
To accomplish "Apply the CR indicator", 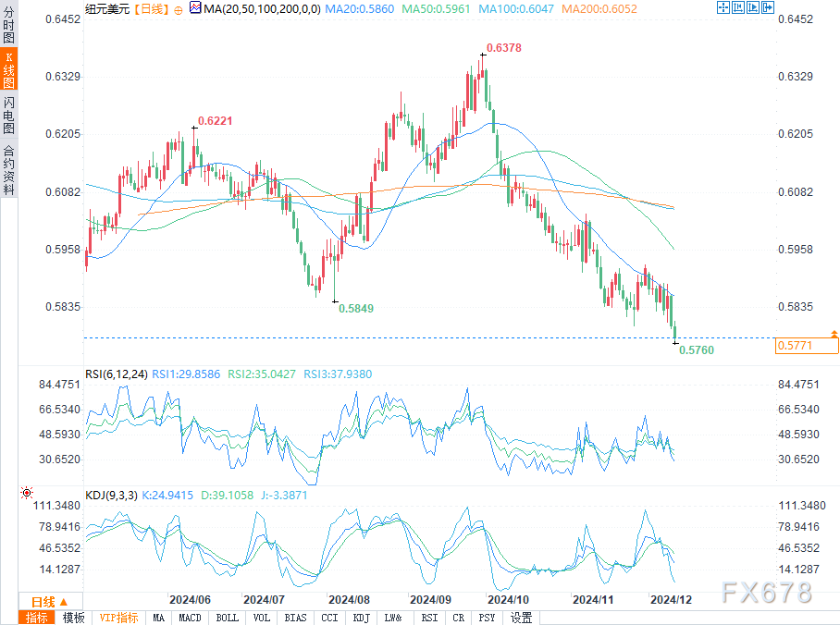I will click(459, 618).
